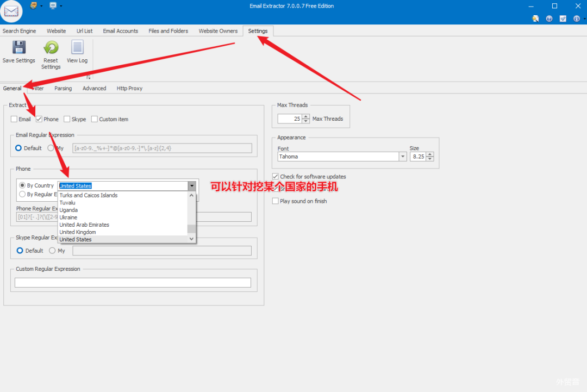
Task: Uncheck the Phone extract checkbox
Action: 39,119
